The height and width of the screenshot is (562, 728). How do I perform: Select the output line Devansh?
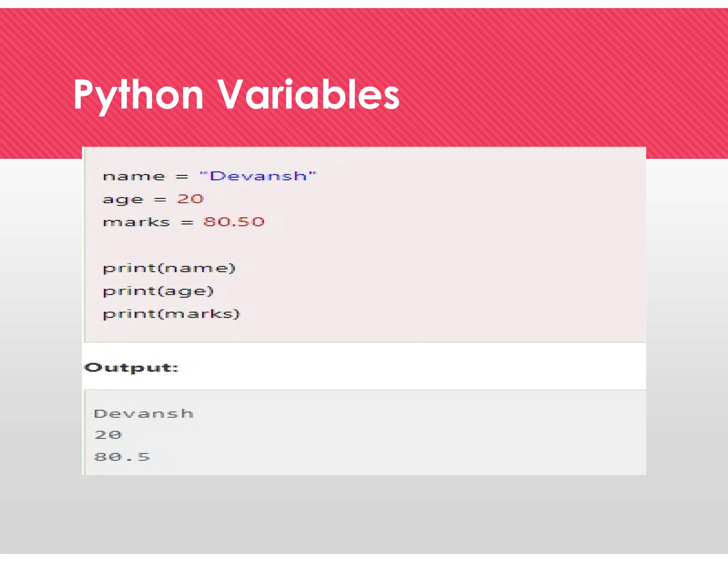tap(144, 414)
